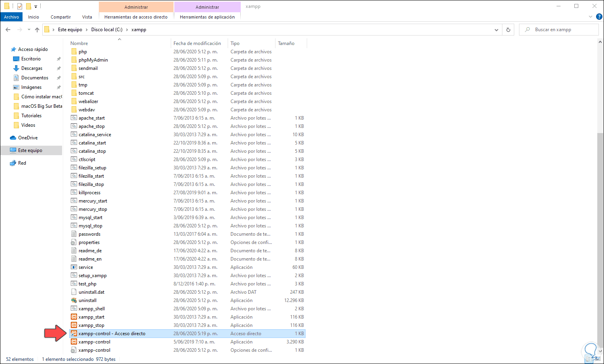This screenshot has height=364, width=604.
Task: Open the Help question mark icon
Action: pos(599,17)
